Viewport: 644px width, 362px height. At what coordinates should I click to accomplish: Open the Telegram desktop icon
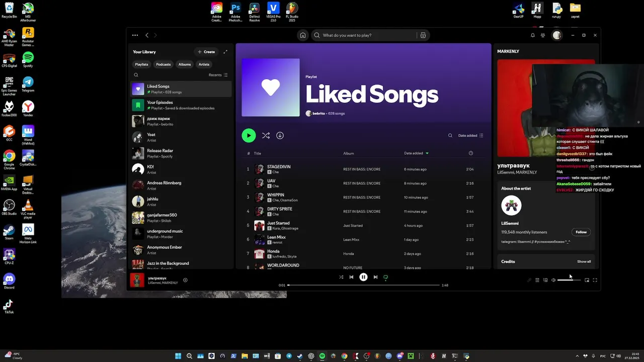[x=28, y=84]
